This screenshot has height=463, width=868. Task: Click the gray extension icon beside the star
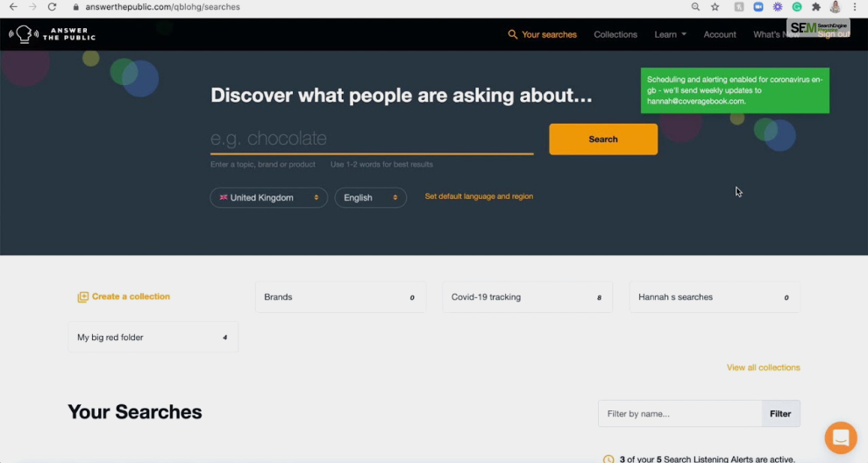click(x=739, y=7)
